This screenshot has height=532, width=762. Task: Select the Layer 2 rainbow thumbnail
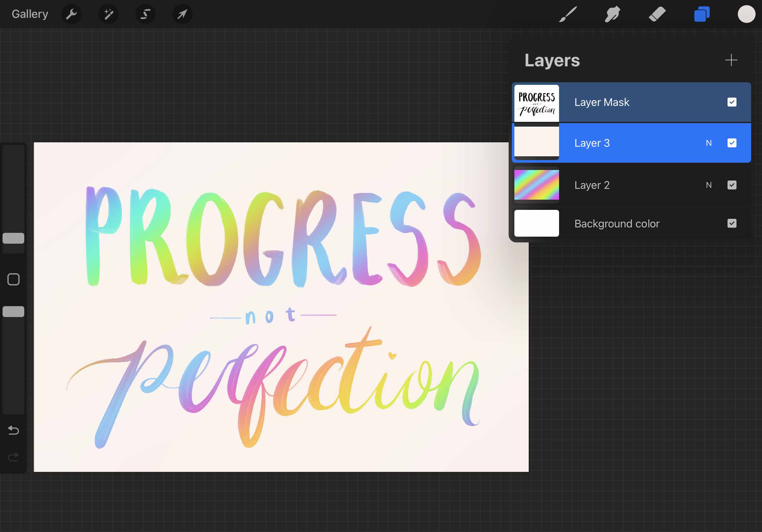tap(536, 185)
